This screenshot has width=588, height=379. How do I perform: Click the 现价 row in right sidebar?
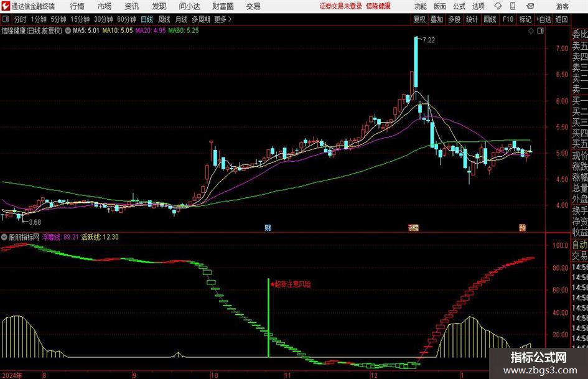pos(579,156)
